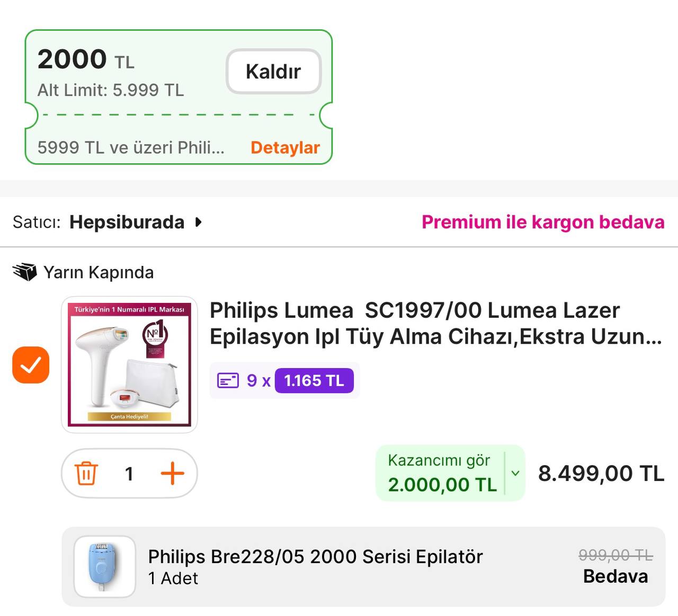Open the Philips Lumea SC1997/00 product title
Screen dimensions: 678x616
(x=436, y=323)
